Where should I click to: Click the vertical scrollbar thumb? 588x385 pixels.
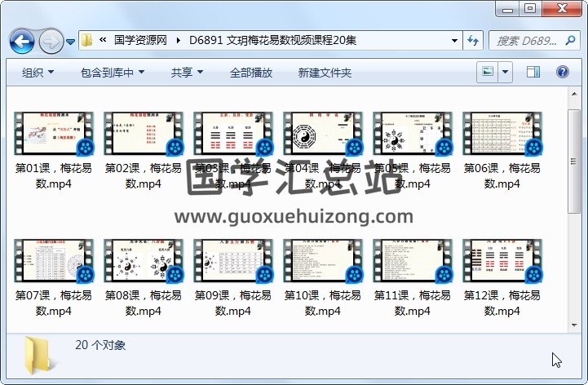pos(574,162)
